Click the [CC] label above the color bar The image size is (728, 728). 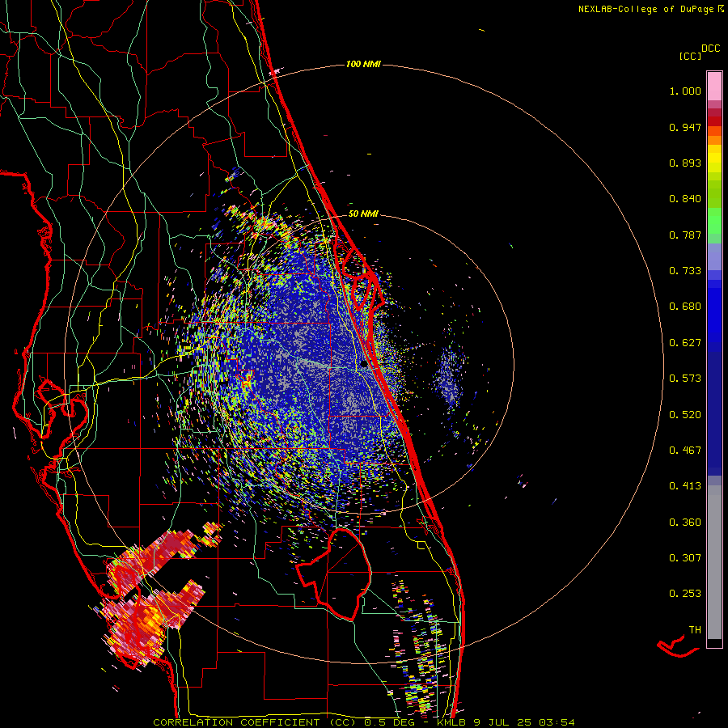[690, 56]
